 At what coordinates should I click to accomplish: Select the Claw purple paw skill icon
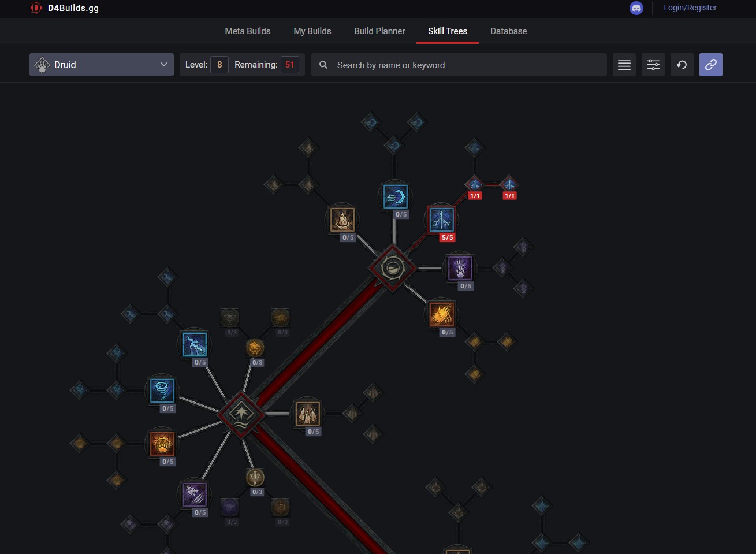(x=460, y=269)
